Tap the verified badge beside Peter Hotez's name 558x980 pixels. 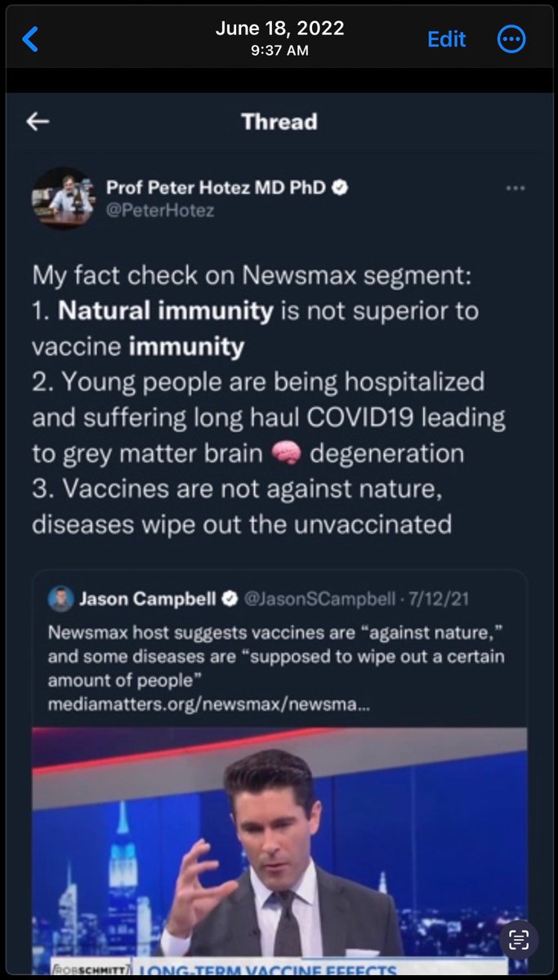[341, 188]
